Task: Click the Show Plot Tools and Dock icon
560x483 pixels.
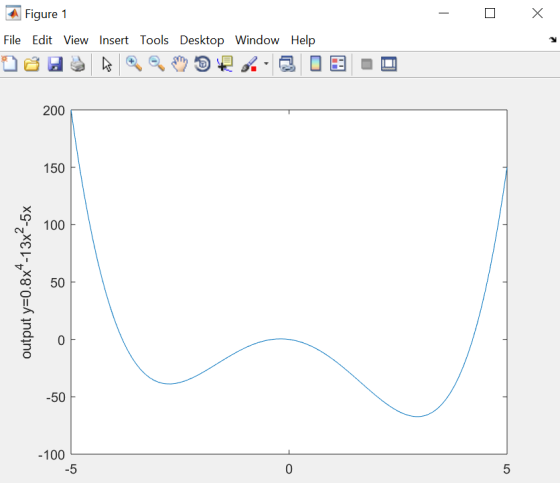Action: (x=389, y=64)
